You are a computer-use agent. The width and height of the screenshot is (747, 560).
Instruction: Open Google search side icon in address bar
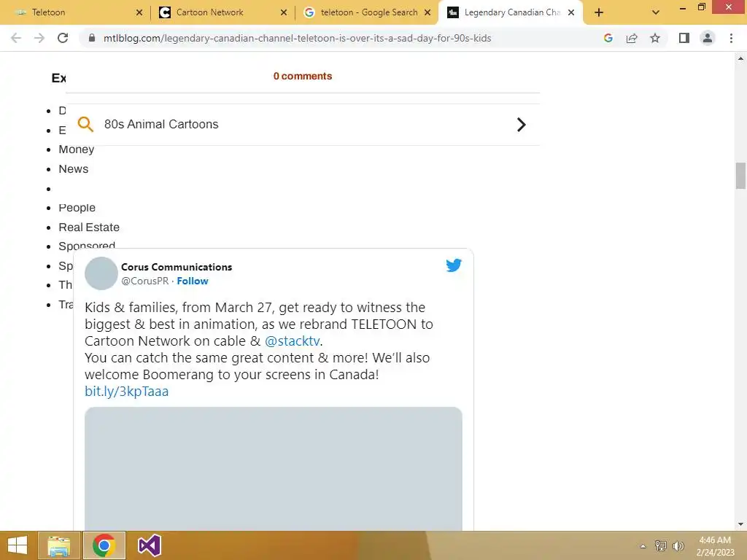(608, 38)
